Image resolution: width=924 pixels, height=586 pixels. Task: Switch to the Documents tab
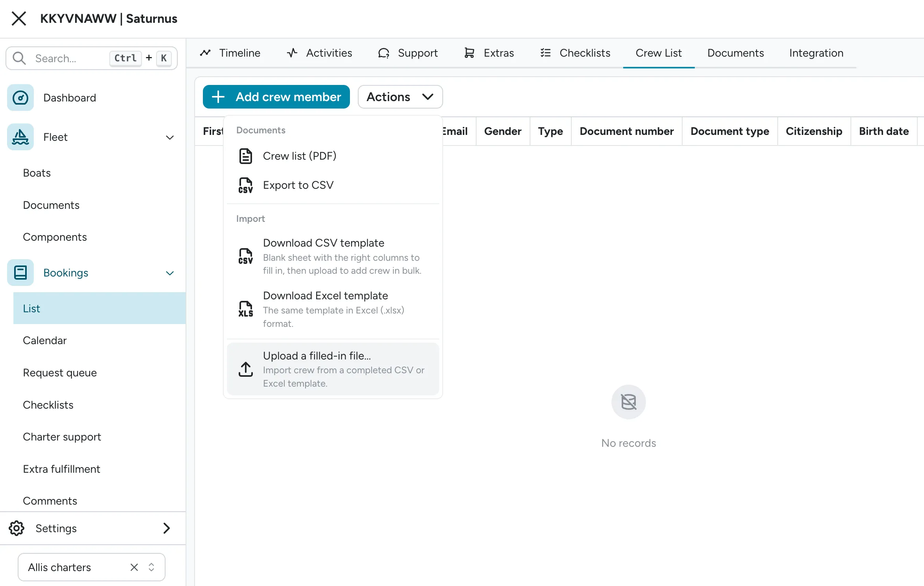736,53
